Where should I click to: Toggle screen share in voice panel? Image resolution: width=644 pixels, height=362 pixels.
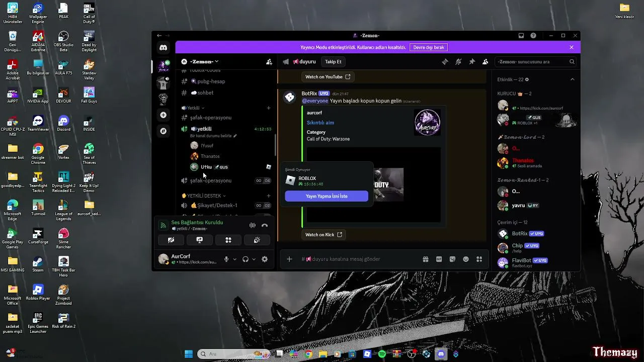coord(200,240)
